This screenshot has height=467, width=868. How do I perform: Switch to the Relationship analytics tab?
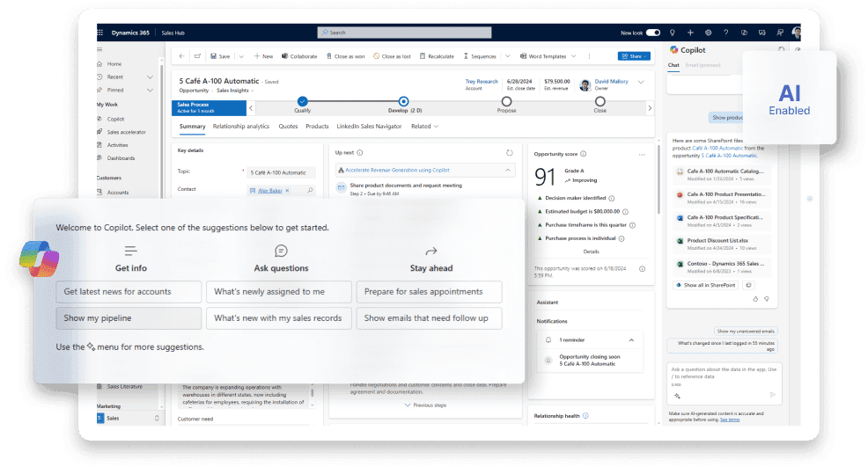tap(240, 127)
